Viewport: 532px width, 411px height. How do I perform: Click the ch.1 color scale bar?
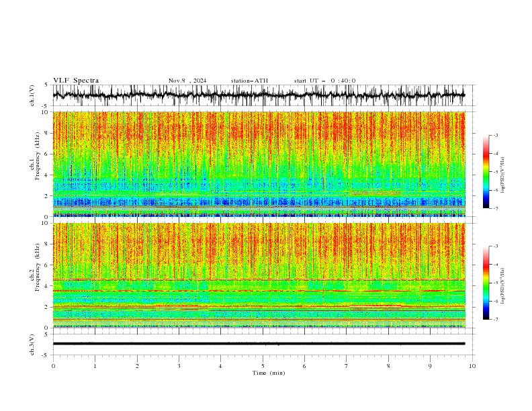coord(486,172)
